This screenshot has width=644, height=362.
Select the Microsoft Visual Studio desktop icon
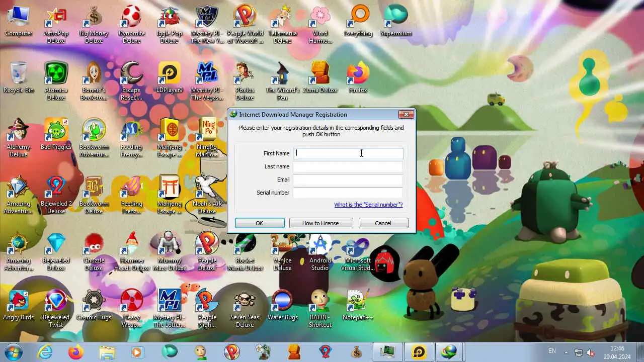[358, 251]
